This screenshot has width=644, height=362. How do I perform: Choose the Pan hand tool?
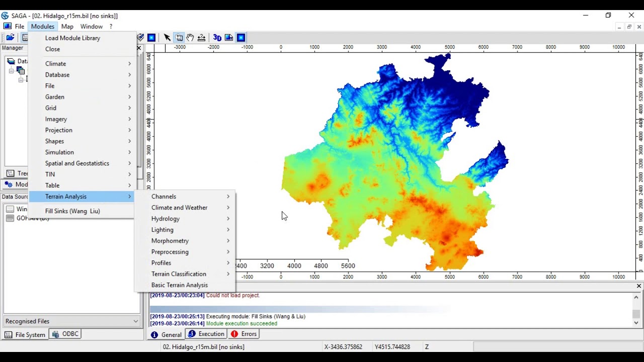(190, 38)
